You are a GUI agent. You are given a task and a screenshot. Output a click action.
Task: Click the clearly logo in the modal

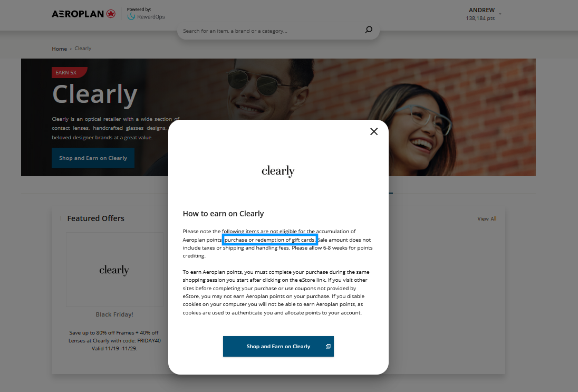pos(278,171)
